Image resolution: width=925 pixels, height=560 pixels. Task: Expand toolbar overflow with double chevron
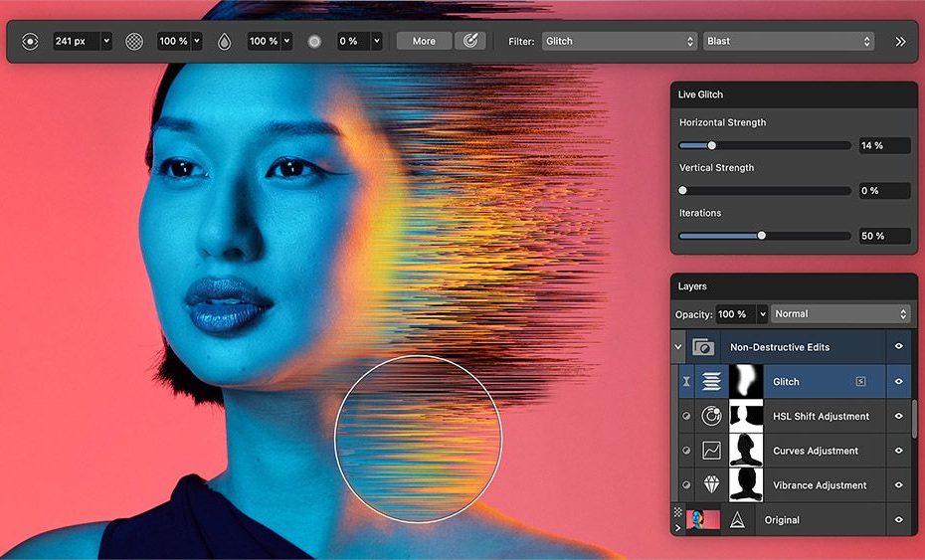pos(900,42)
